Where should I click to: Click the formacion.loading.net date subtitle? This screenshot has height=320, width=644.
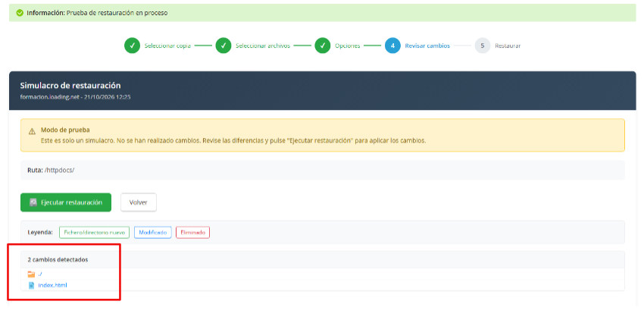(75, 98)
